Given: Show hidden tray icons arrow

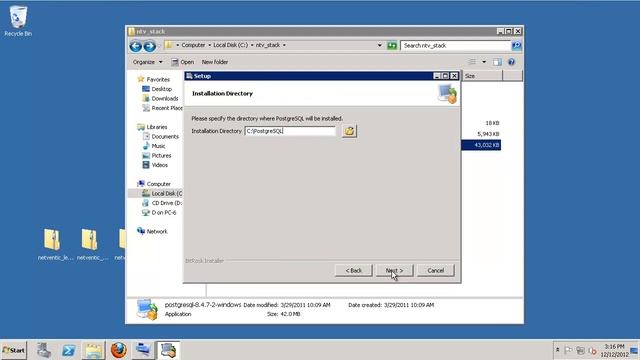Looking at the screenshot, I should (x=558, y=350).
